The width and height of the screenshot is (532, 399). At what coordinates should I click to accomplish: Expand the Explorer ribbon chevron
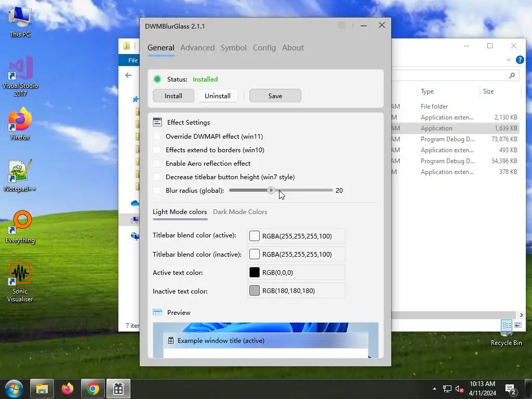(508, 60)
